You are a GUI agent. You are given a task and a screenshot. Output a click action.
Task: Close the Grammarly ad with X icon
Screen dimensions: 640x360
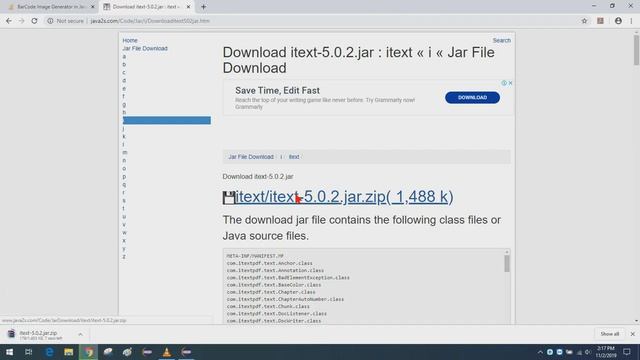(x=510, y=83)
